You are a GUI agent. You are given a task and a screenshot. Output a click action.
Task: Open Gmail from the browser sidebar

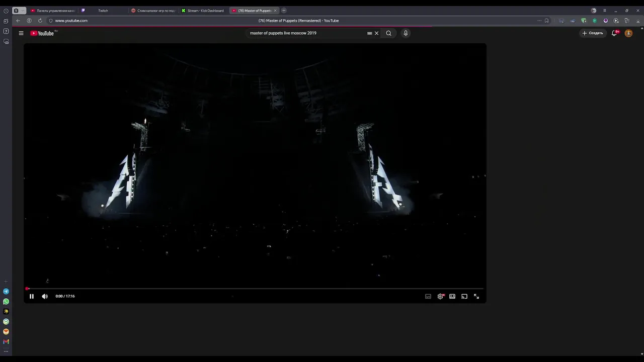click(6, 342)
